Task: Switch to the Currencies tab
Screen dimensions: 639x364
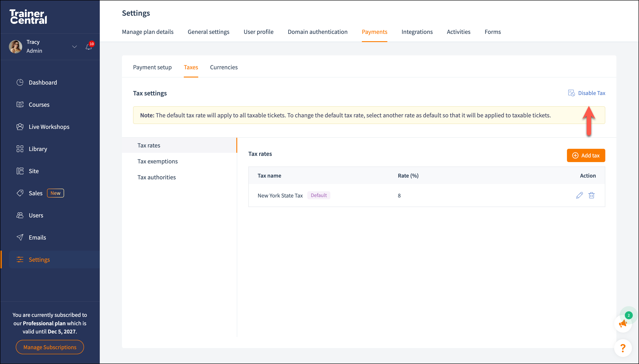Action: pos(223,67)
